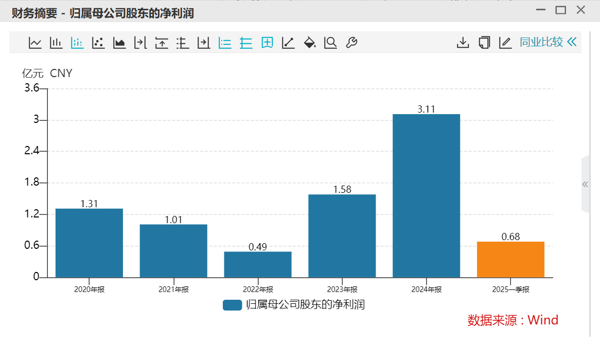This screenshot has width=600, height=364.
Task: Click the data value 0.68
Action: tap(510, 236)
